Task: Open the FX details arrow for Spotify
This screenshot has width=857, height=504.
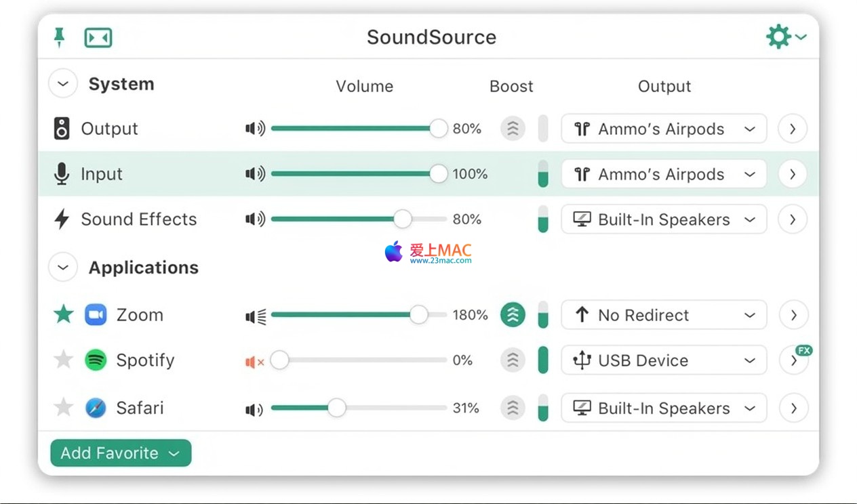Action: click(793, 361)
